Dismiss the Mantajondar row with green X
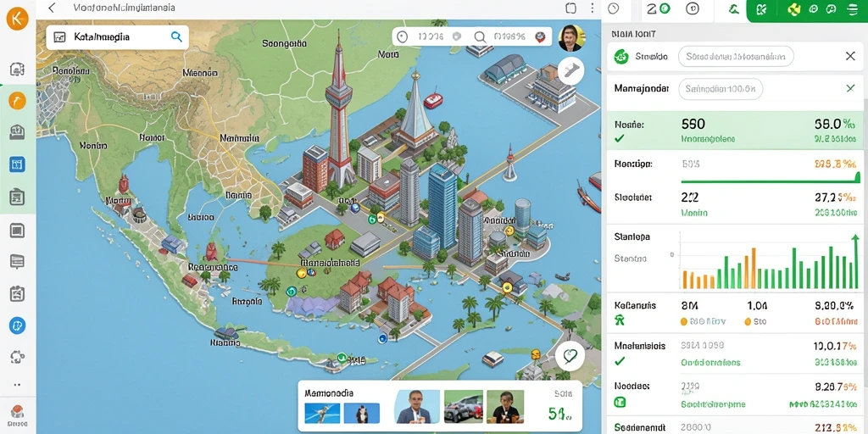 click(851, 88)
